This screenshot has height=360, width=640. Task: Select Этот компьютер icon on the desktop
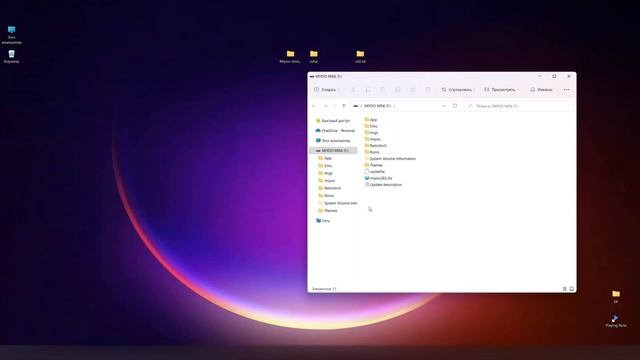coord(11,35)
